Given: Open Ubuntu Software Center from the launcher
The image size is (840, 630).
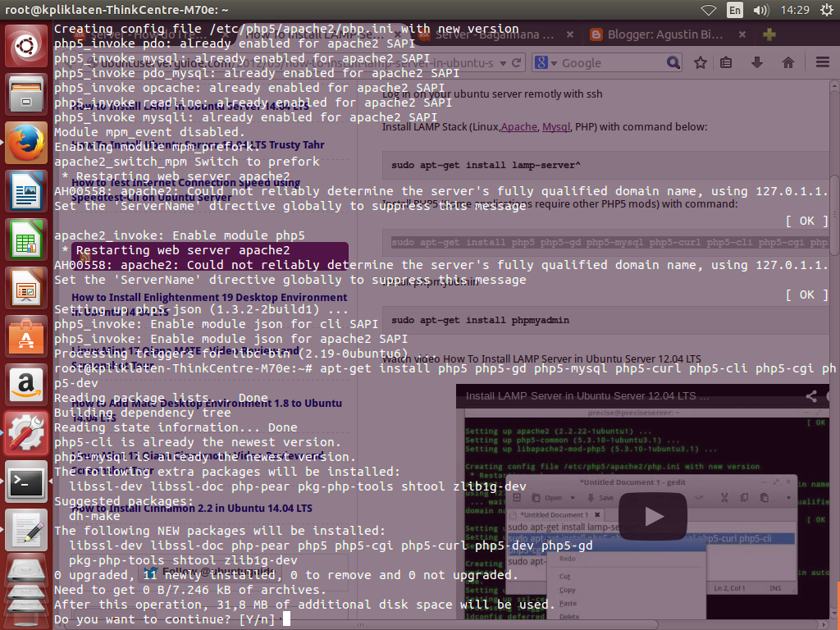Looking at the screenshot, I should coord(25,336).
